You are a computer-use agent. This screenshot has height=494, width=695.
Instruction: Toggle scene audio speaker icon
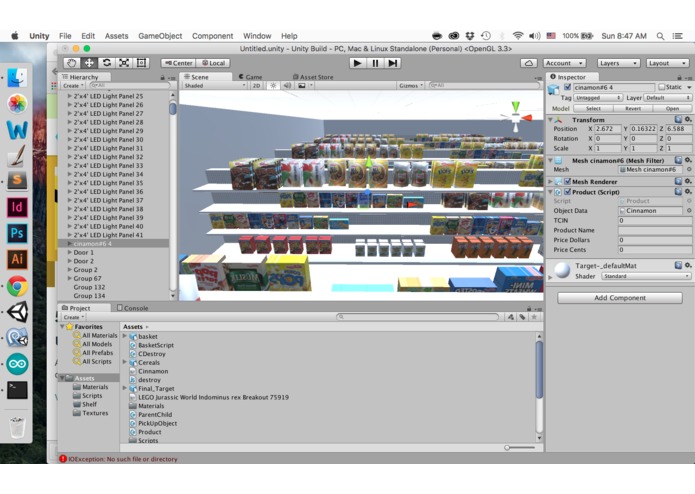coord(287,86)
